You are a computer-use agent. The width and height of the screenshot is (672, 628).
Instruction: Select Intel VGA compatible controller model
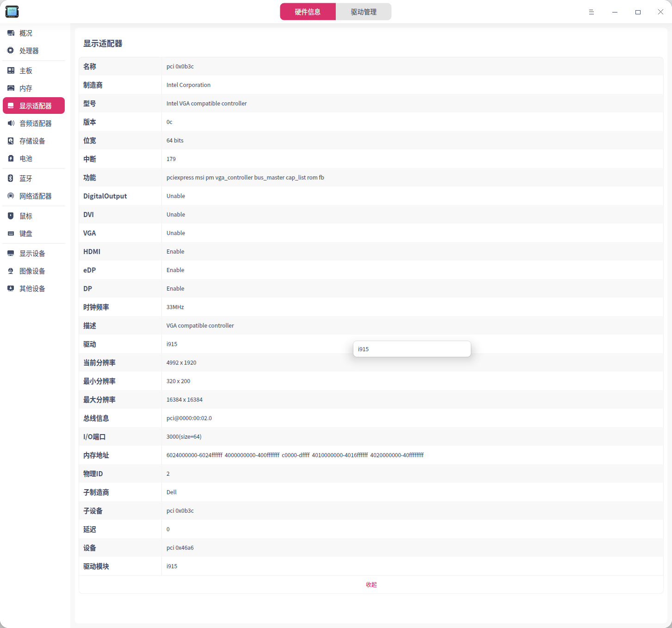(207, 103)
